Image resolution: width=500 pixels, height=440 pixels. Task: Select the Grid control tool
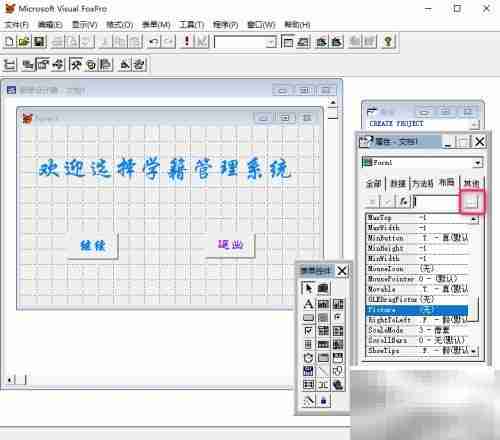[323, 344]
